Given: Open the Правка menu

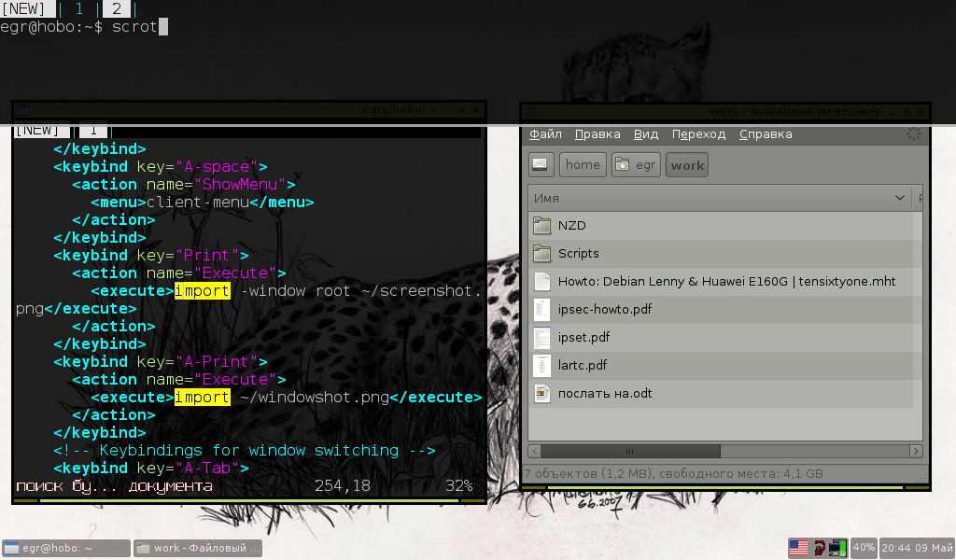Looking at the screenshot, I should (597, 134).
